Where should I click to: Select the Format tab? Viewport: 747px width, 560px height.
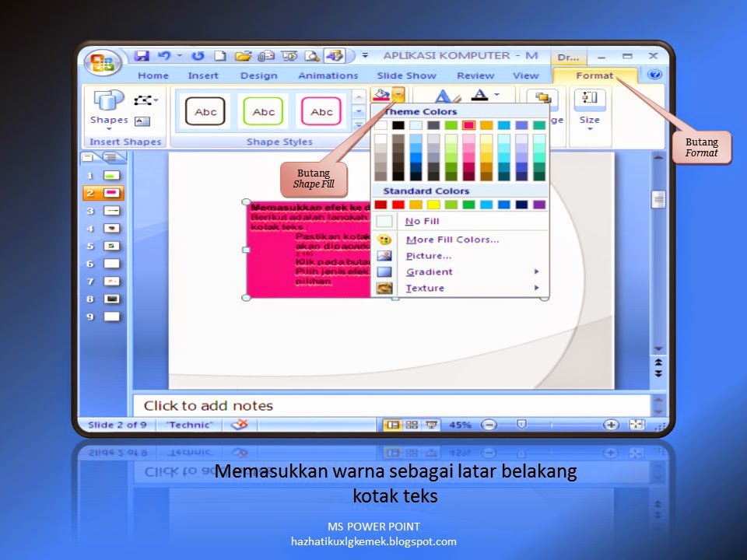[594, 75]
